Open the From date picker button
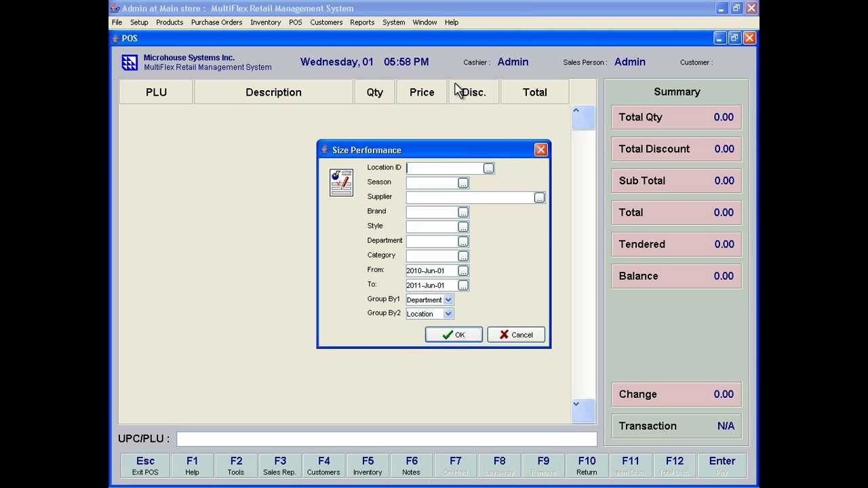This screenshot has width=868, height=488. (463, 270)
